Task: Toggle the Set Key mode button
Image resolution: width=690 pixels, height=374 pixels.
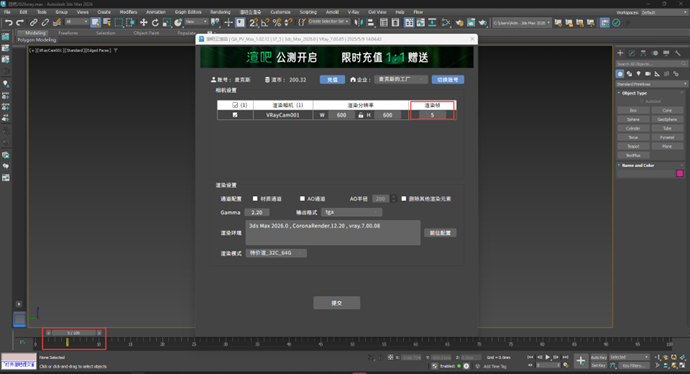Action: [598, 365]
